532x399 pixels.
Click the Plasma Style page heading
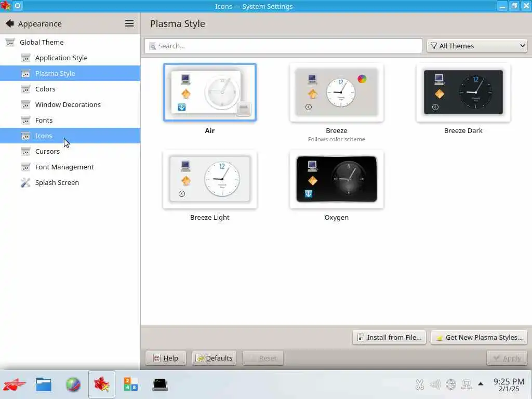coord(178,24)
